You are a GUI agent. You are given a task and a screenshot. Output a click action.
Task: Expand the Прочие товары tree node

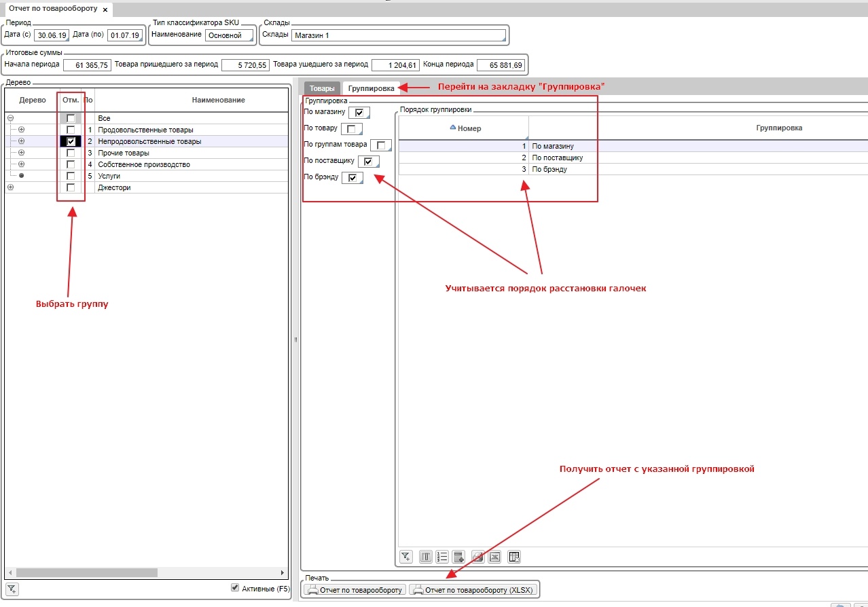21,153
